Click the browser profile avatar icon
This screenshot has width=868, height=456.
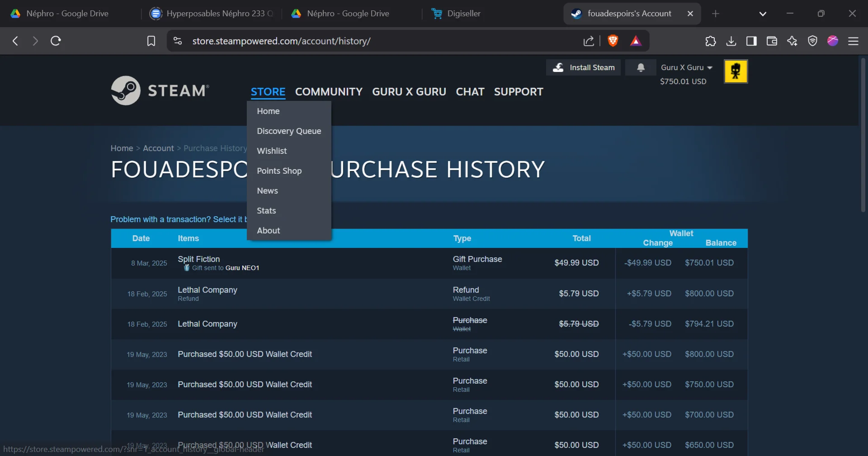(x=833, y=41)
